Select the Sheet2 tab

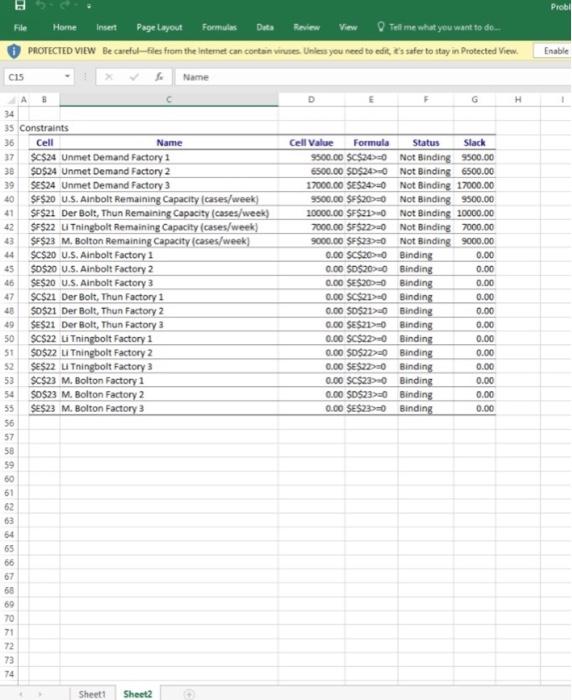coord(138,694)
